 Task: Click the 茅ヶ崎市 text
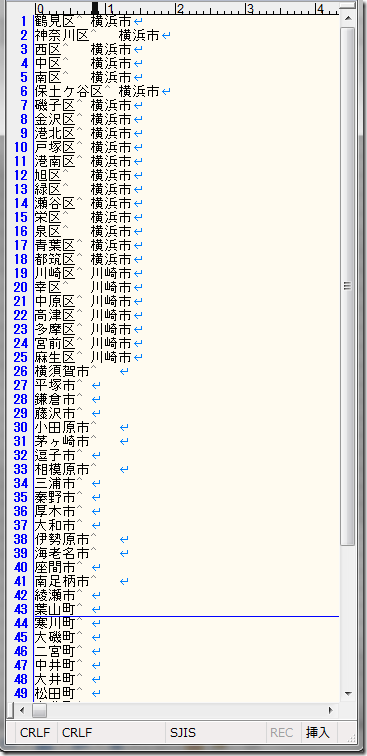point(62,441)
